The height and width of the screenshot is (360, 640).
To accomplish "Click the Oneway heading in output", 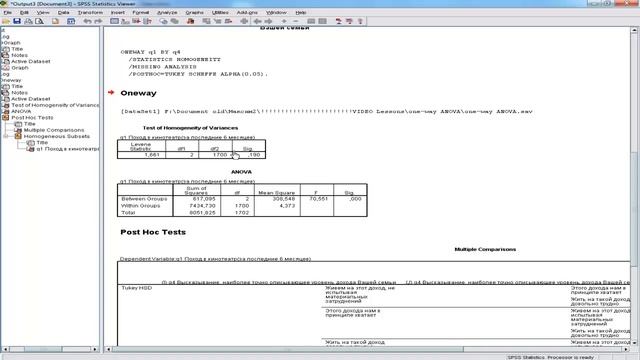I will 138,93.
